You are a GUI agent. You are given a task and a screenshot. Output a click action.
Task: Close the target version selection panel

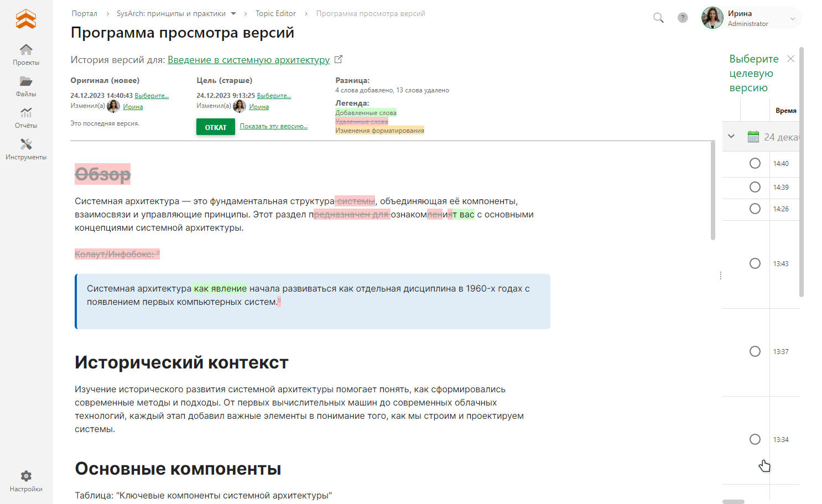[x=790, y=59]
